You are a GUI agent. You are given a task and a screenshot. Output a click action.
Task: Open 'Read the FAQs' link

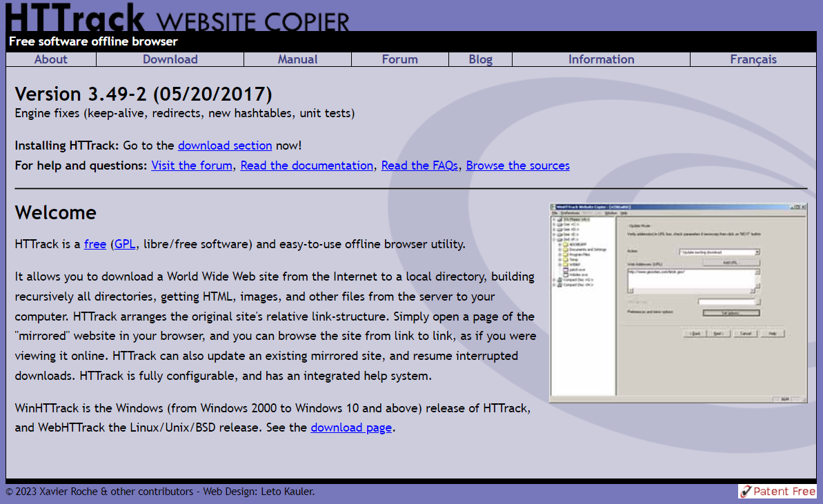(419, 165)
